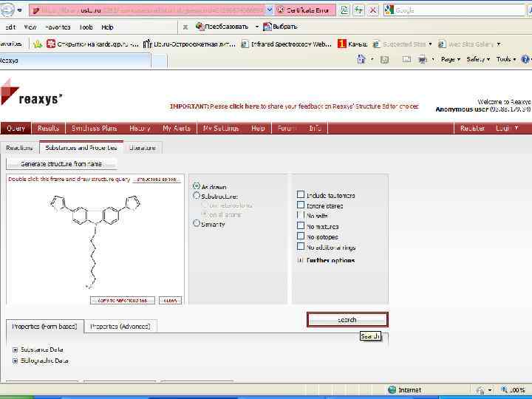Screen dimensions: 532x399
Task: Click the Read Mail icon
Action: click(406, 60)
